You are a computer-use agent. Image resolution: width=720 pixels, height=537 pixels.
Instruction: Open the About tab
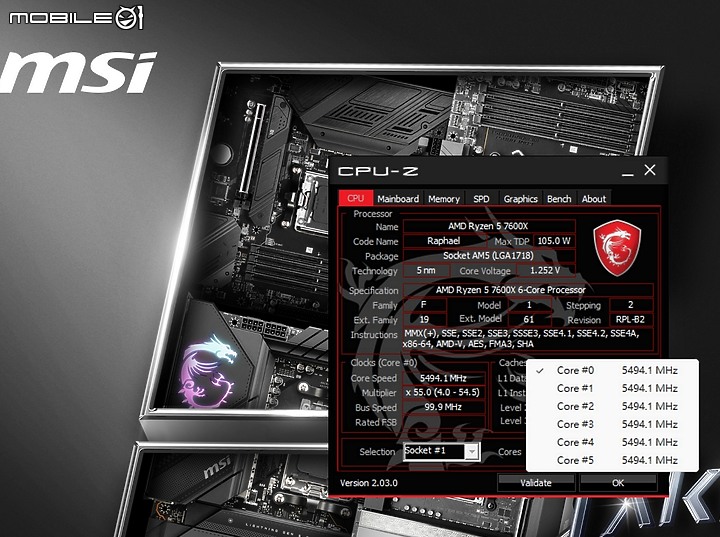click(x=594, y=198)
